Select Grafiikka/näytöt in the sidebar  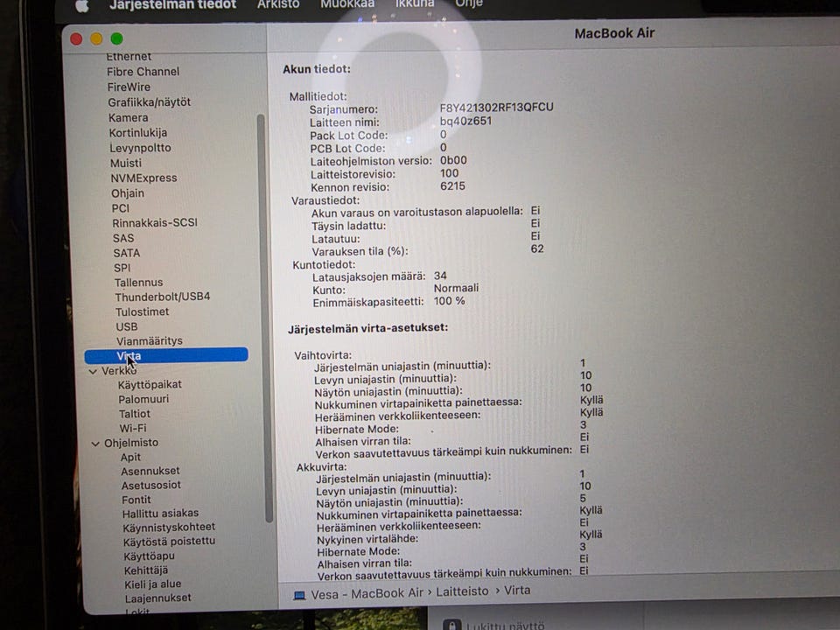pyautogui.click(x=149, y=102)
